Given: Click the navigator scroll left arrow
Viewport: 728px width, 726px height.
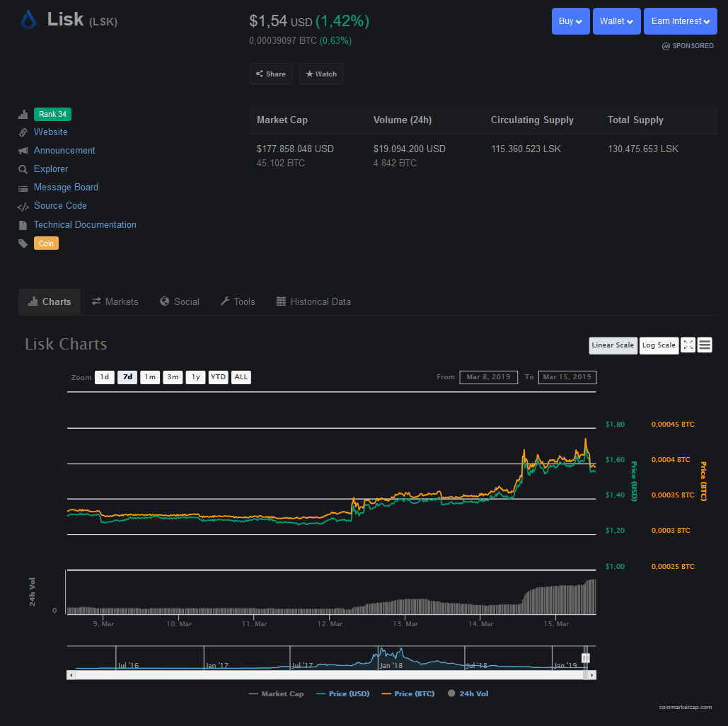Looking at the screenshot, I should (71, 675).
